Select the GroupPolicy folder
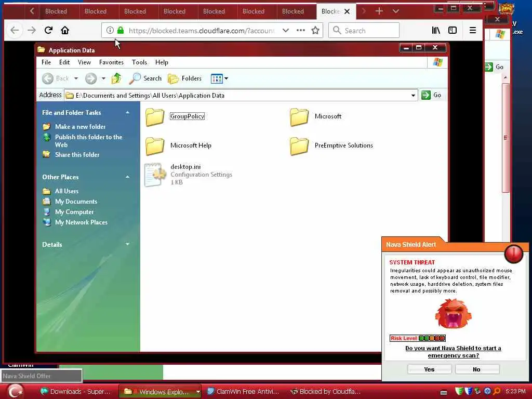532x399 pixels. pos(176,117)
